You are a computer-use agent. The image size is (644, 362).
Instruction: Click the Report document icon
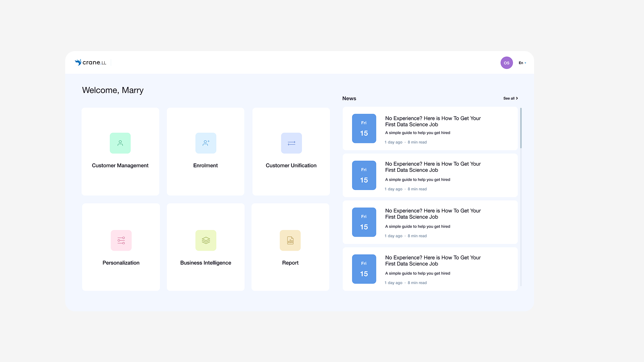coord(290,240)
